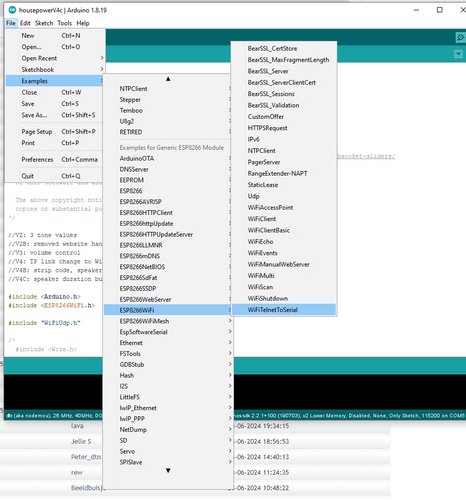The height and width of the screenshot is (500, 466).
Task: Open the IPv6 example sketch
Action: pyautogui.click(x=284, y=139)
